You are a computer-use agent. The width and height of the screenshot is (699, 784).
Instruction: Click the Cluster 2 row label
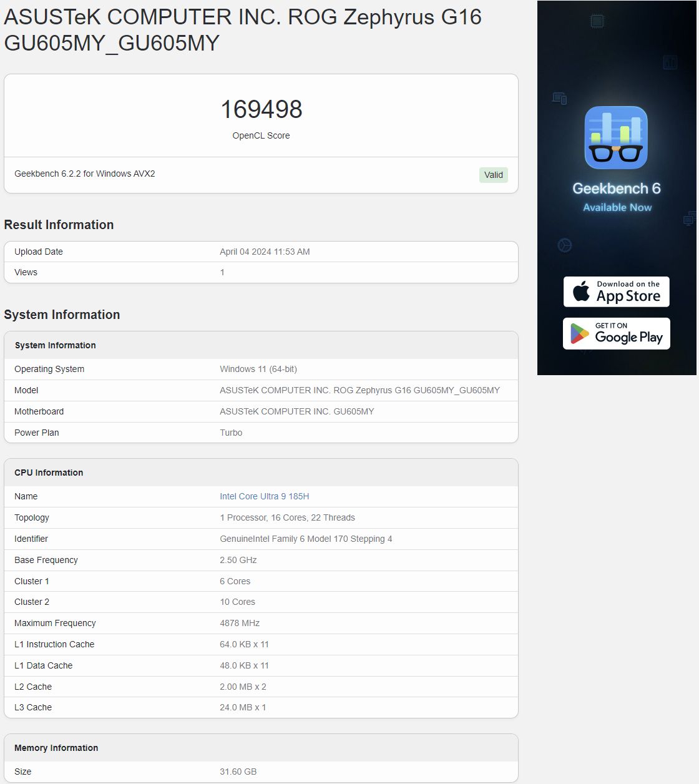(x=32, y=602)
